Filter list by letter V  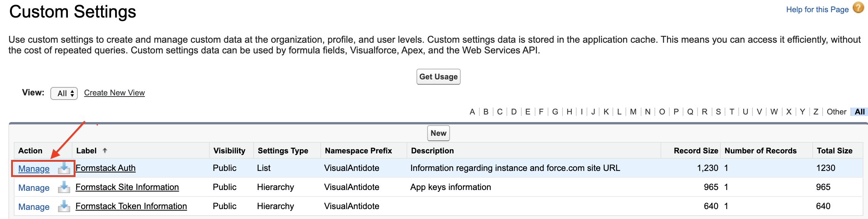click(759, 112)
